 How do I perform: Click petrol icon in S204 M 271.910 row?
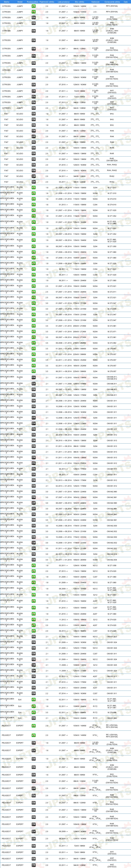click(x=34, y=188)
